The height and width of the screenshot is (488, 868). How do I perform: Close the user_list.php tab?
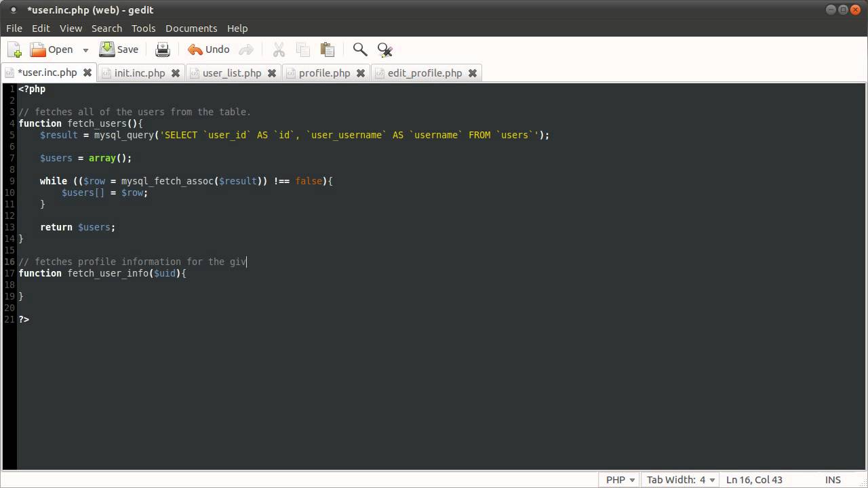tap(272, 73)
